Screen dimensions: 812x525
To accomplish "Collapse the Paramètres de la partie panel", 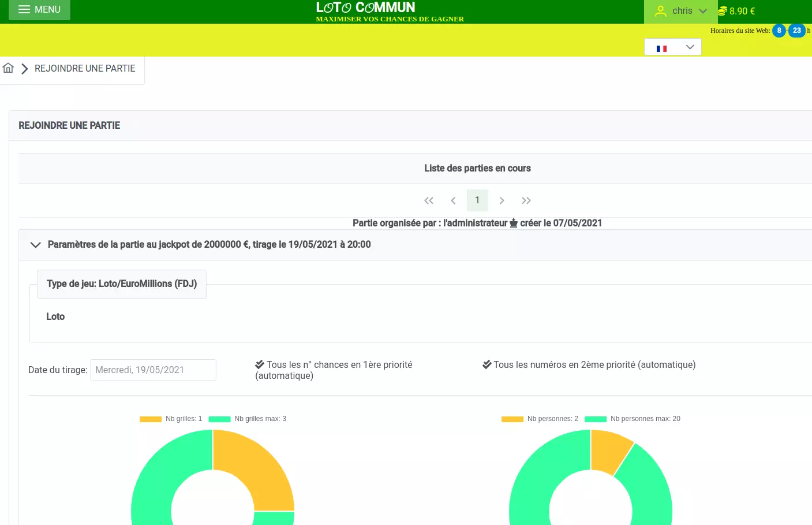I will click(35, 245).
